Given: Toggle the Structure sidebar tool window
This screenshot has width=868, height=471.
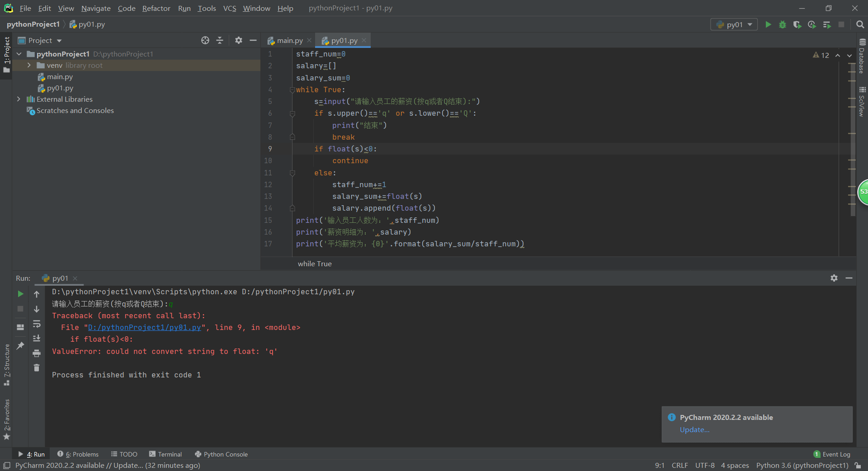Looking at the screenshot, I should coord(6,365).
